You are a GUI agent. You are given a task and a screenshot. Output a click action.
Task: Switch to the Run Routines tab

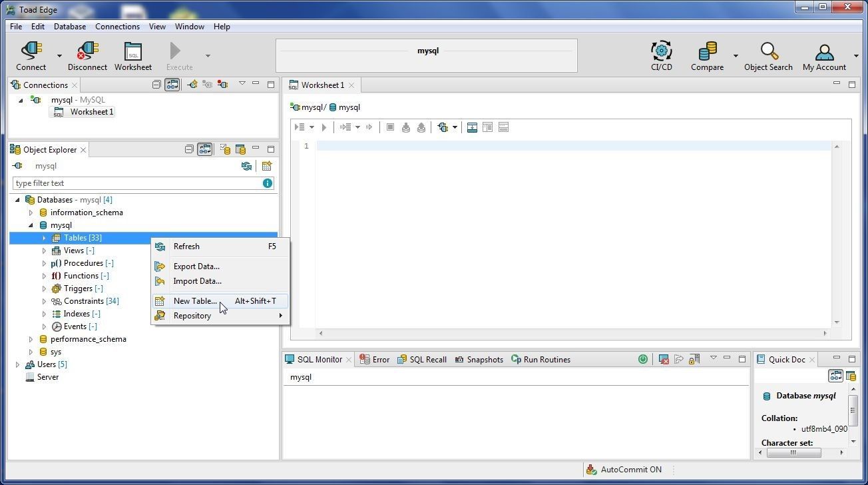point(541,359)
